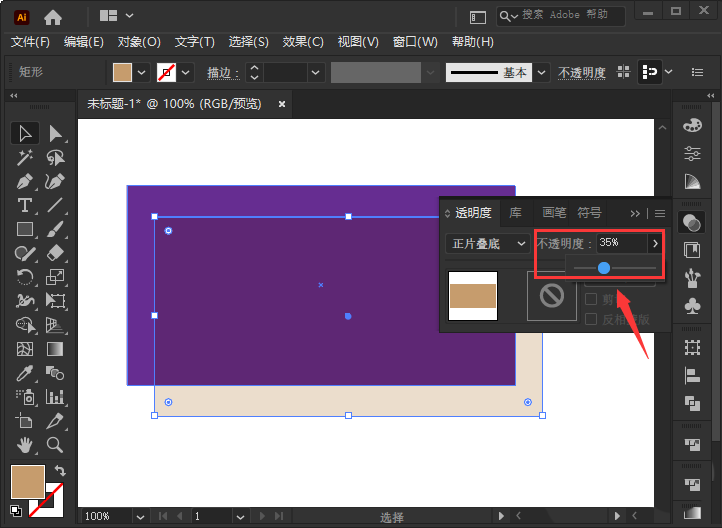Image resolution: width=722 pixels, height=528 pixels.
Task: Toggle the align-to selection button in control bar
Action: [x=650, y=72]
